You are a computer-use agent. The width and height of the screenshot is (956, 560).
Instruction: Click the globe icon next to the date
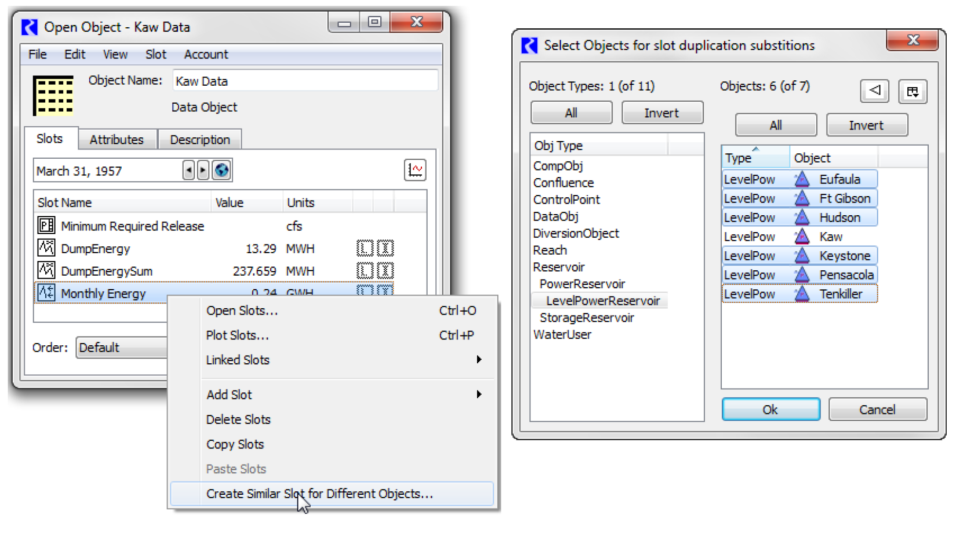tap(222, 170)
